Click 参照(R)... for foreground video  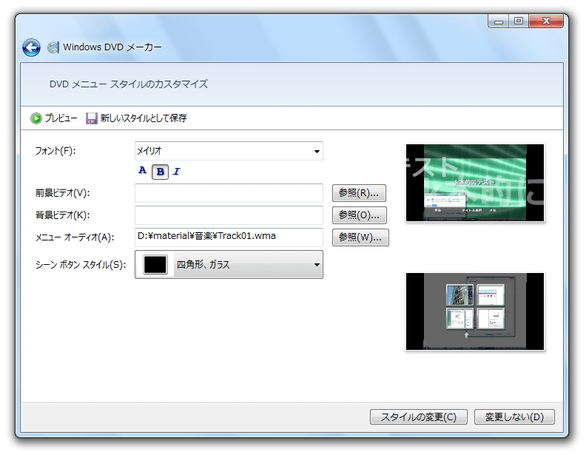click(359, 193)
